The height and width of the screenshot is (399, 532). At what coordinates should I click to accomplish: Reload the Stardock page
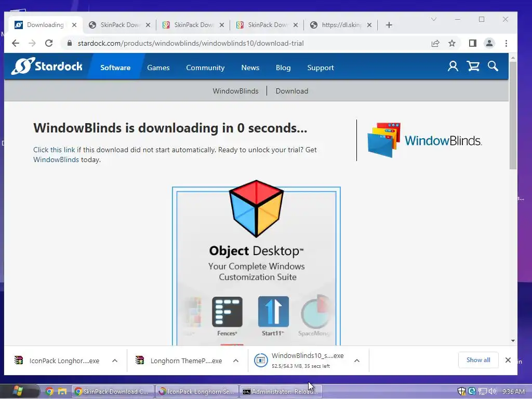(49, 43)
